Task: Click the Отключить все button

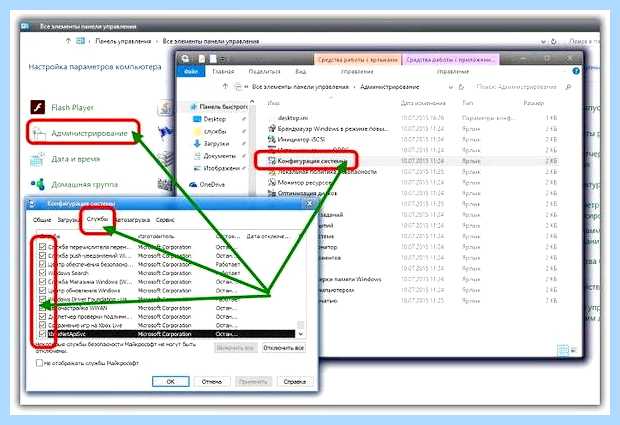Action: coord(284,348)
